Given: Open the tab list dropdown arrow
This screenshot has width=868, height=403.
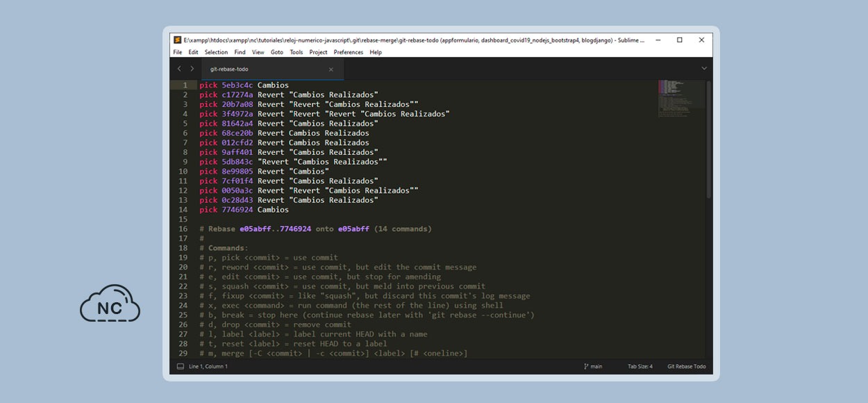Looking at the screenshot, I should [704, 69].
